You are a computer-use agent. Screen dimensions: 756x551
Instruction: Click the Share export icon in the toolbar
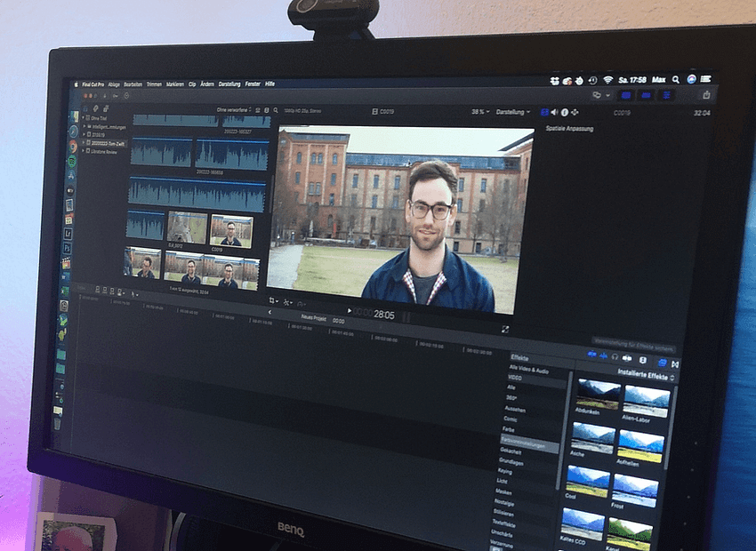point(706,95)
